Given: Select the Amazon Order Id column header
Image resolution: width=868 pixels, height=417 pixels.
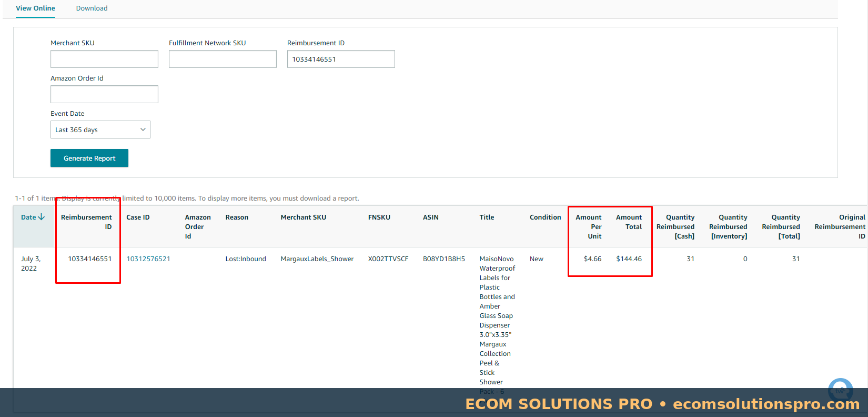Looking at the screenshot, I should click(x=198, y=226).
